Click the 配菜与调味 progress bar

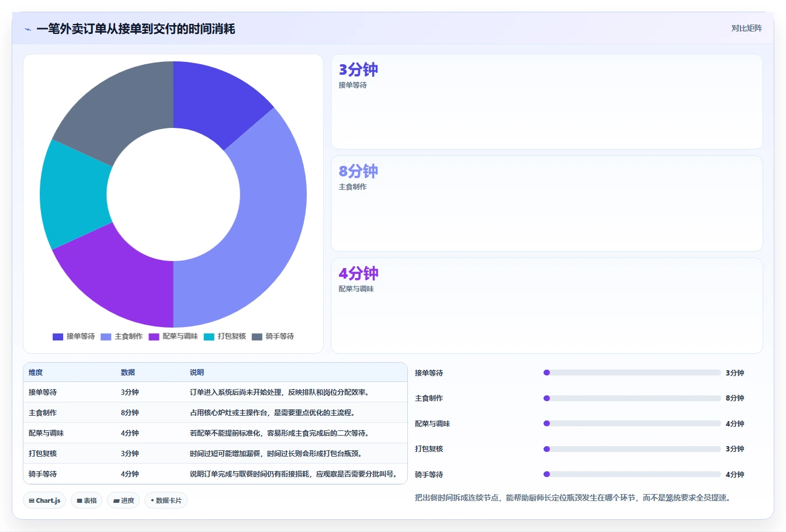632,423
